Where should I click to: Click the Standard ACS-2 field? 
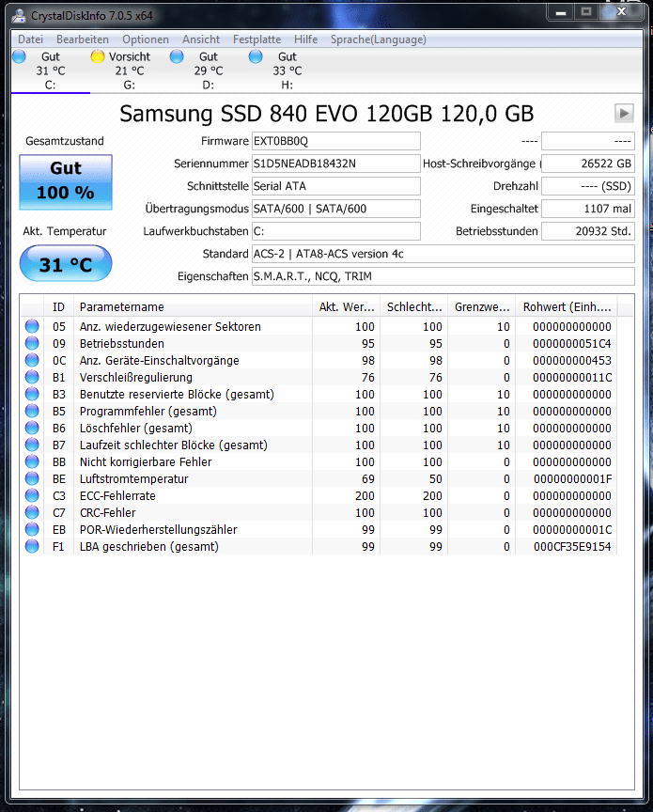[443, 254]
